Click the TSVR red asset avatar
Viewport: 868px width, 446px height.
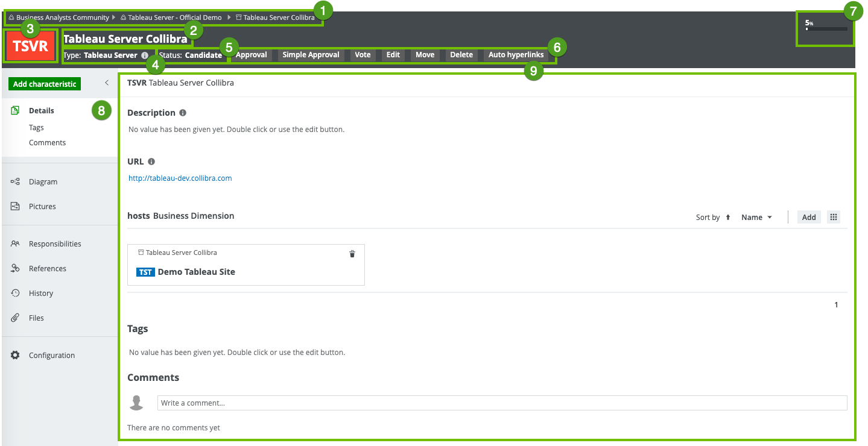click(x=30, y=46)
